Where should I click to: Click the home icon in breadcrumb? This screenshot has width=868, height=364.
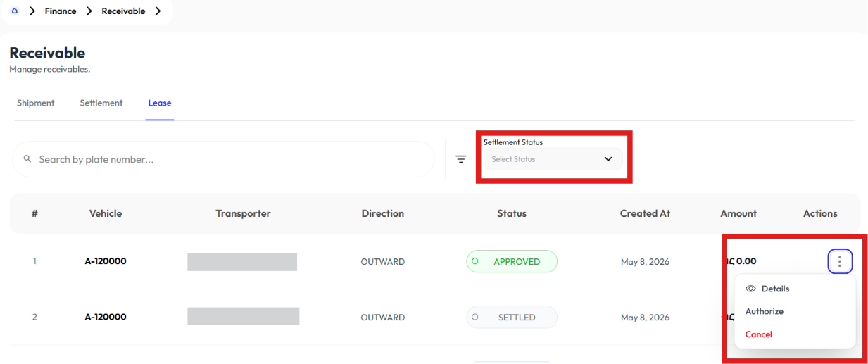coord(15,11)
